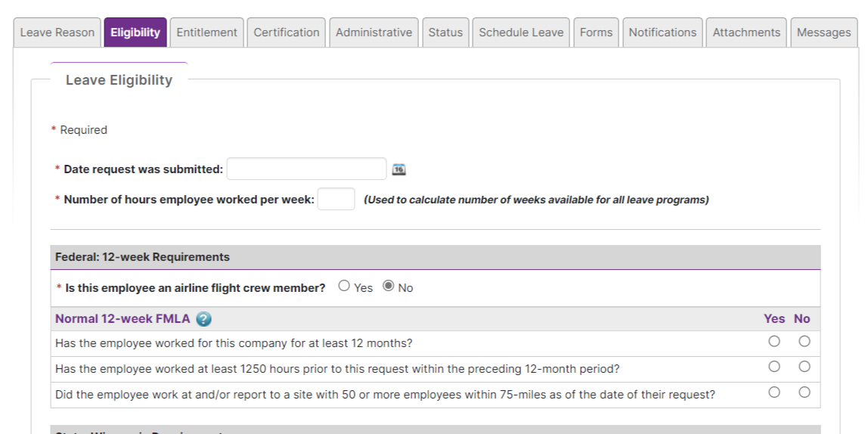The height and width of the screenshot is (434, 868).
Task: View the Status tab
Action: tap(445, 33)
